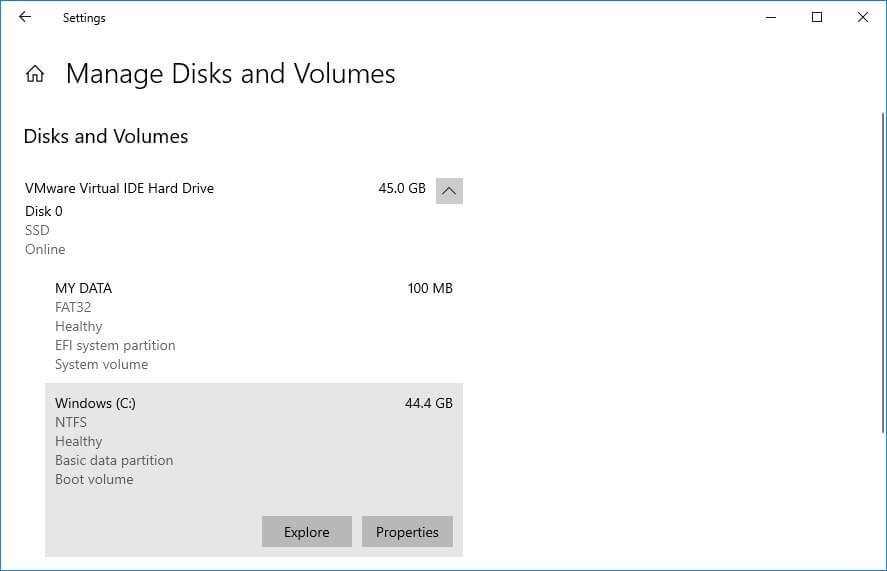The image size is (887, 571).
Task: Go to Settings home via house icon
Action: point(35,74)
